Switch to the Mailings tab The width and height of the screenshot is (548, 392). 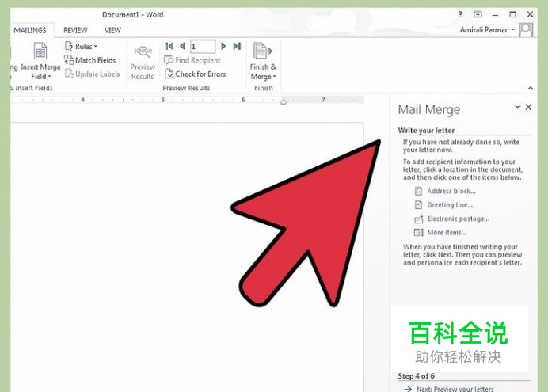[x=30, y=30]
